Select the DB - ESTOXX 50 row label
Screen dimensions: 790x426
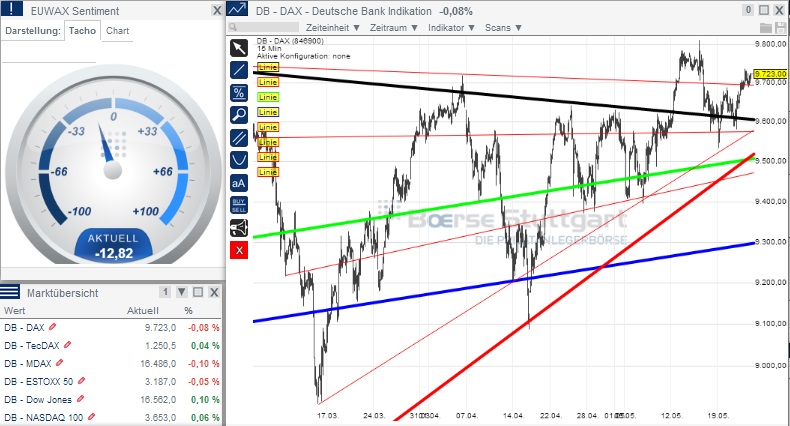pyautogui.click(x=39, y=381)
